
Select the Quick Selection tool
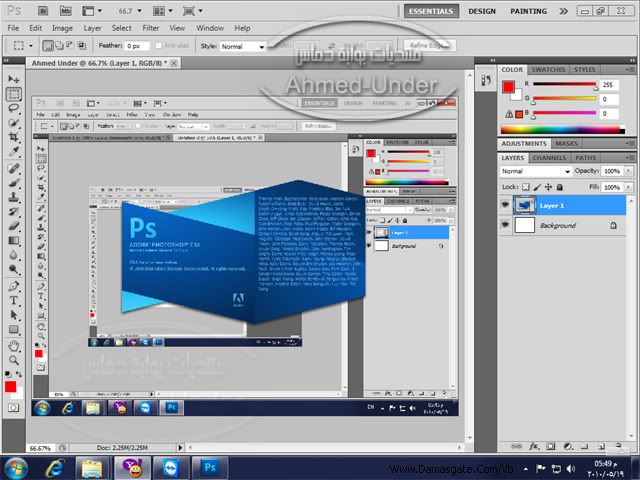pyautogui.click(x=13, y=123)
